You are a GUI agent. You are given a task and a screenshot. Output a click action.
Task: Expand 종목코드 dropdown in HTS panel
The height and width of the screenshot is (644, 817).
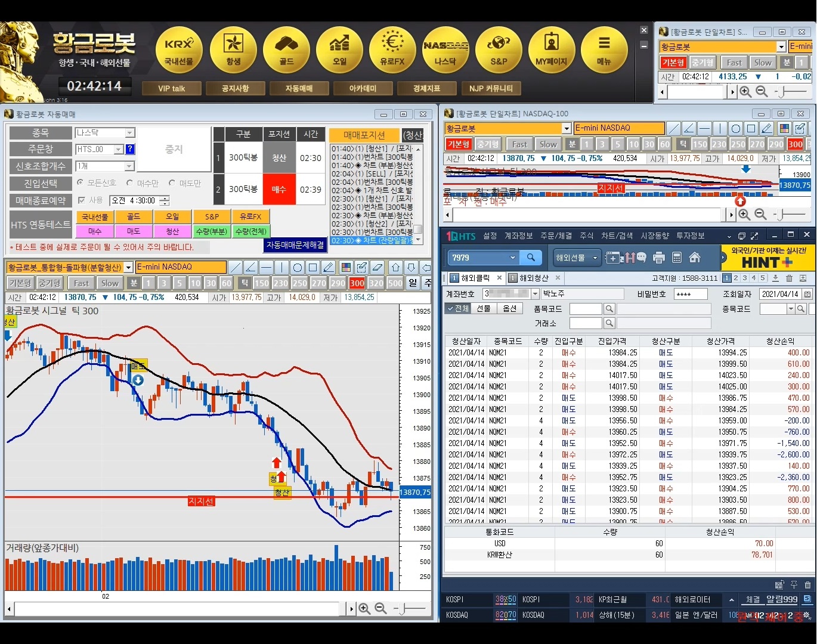coord(791,309)
